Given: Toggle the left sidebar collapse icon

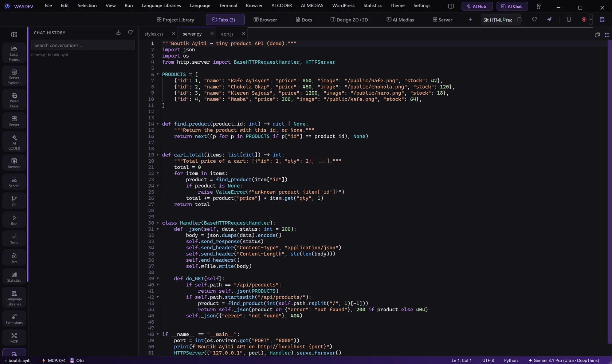Looking at the screenshot, I should [14, 35].
